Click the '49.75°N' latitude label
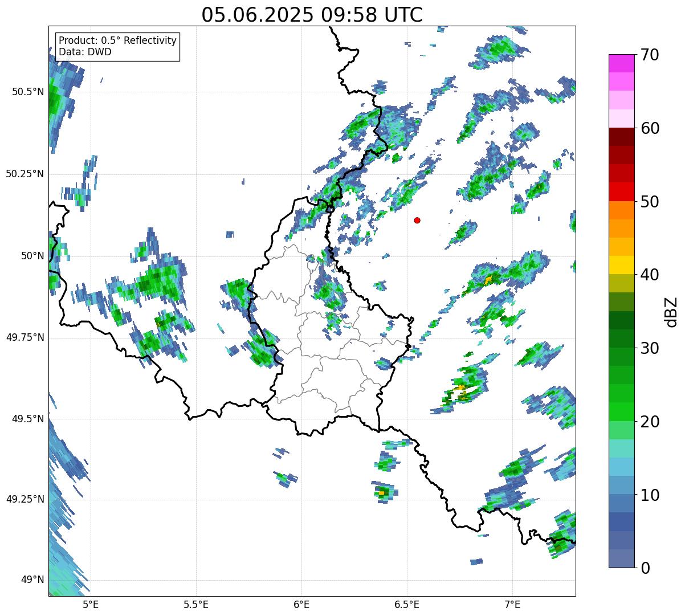 tap(25, 337)
